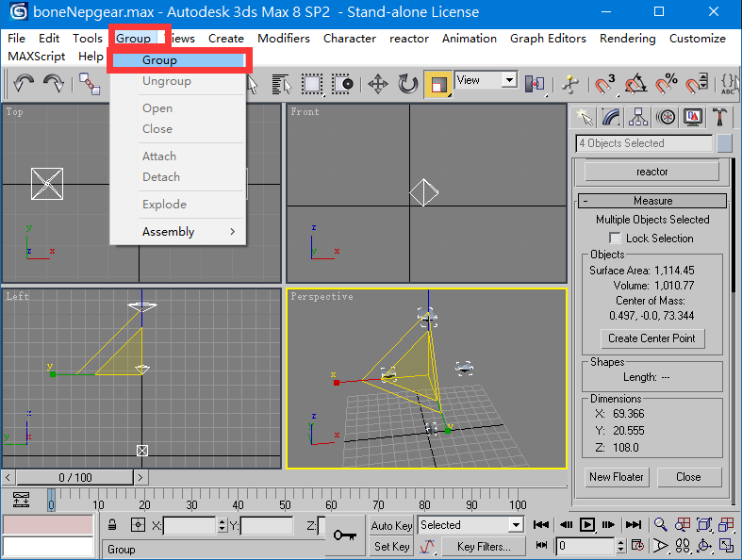This screenshot has width=742, height=560.
Task: Open the Selected key filter dropdown
Action: pos(470,525)
